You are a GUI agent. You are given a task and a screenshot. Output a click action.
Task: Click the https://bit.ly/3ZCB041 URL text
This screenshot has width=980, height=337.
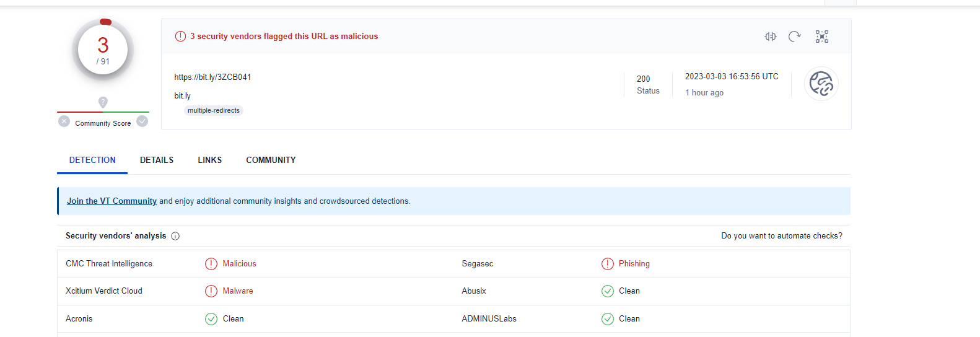tap(212, 77)
